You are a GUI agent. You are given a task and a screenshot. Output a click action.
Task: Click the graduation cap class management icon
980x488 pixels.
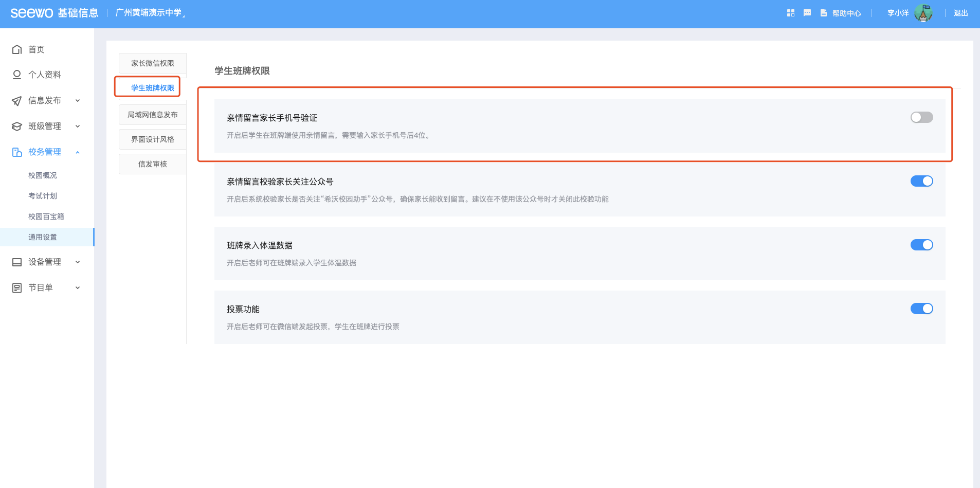tap(17, 126)
